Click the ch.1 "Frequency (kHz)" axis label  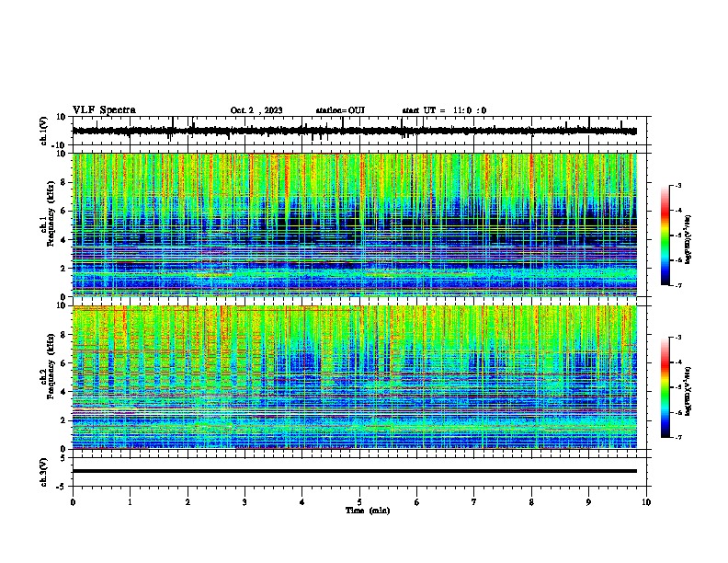(x=51, y=214)
